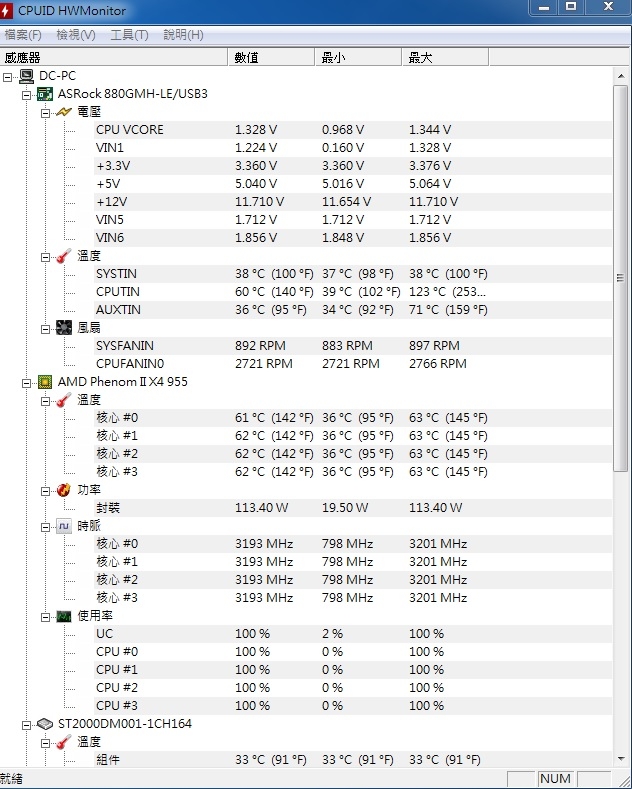Collapse the DC-PC root node
The width and height of the screenshot is (632, 789).
7,77
